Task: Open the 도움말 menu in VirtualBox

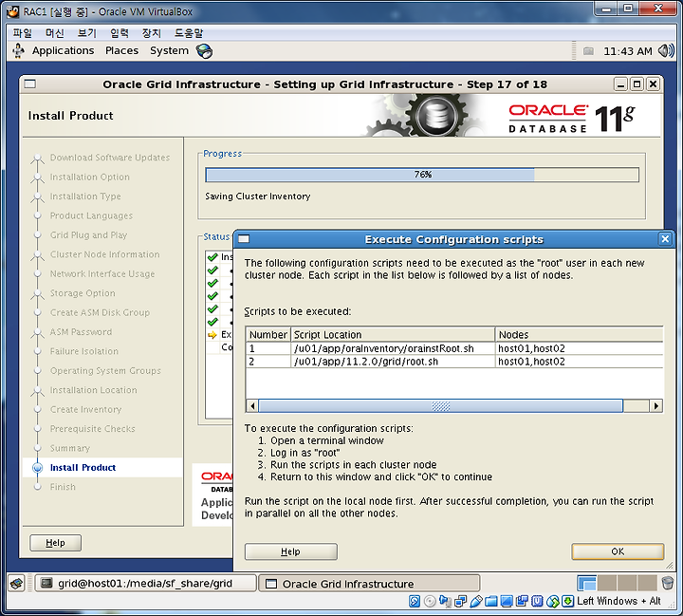Action: (x=189, y=32)
